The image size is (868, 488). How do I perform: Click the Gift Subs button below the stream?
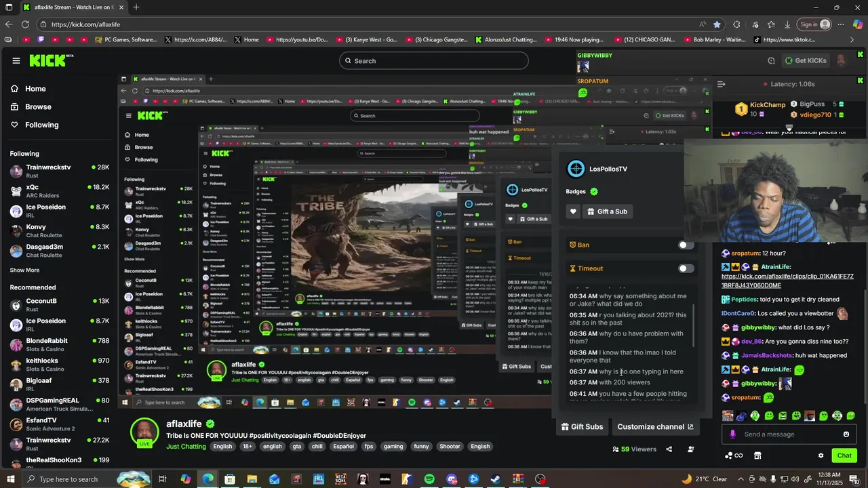coord(582,427)
